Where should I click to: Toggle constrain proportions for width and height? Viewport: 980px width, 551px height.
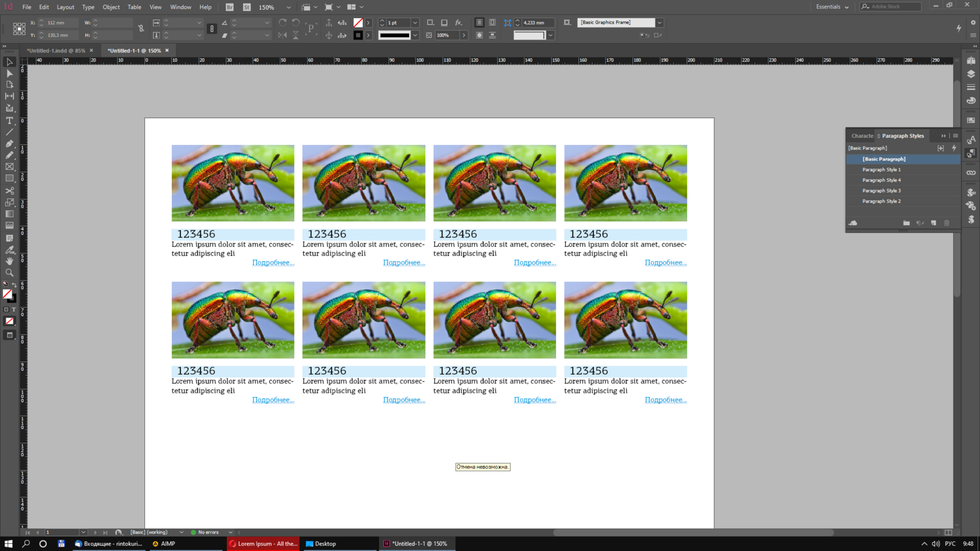pos(141,29)
